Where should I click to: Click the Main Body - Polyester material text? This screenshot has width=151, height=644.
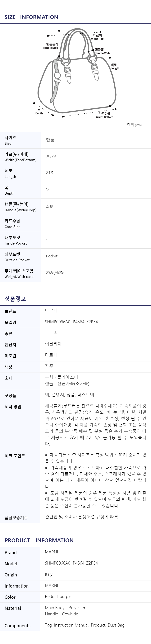point(65,608)
